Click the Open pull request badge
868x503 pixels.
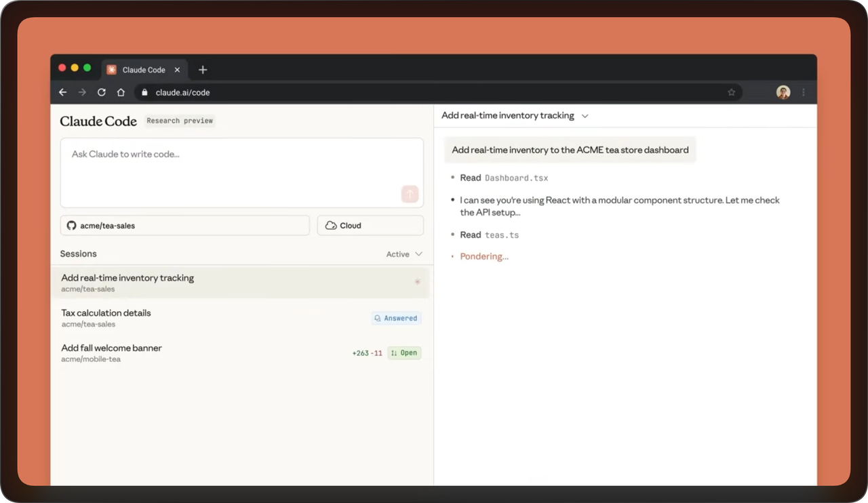coord(404,353)
